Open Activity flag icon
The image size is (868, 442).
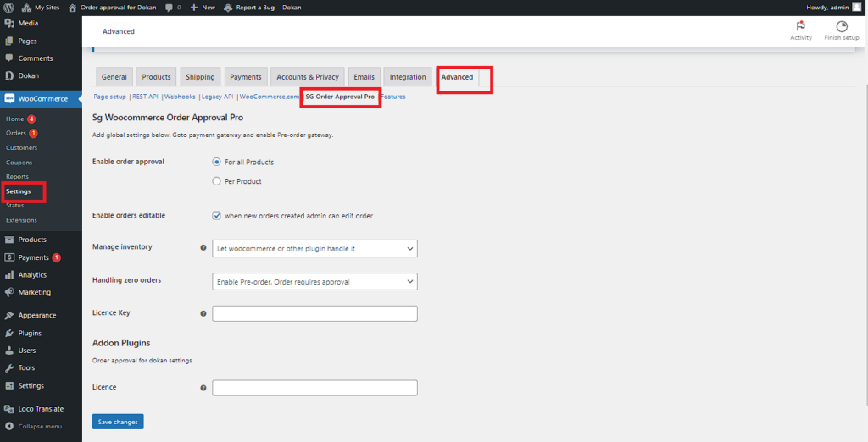pyautogui.click(x=800, y=26)
